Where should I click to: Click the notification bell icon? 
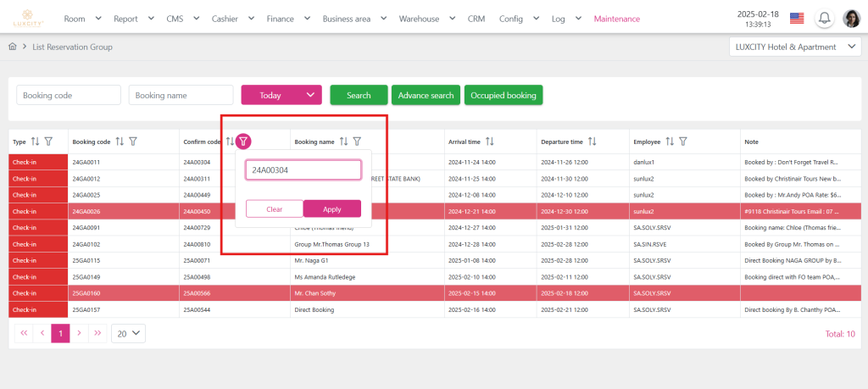(x=824, y=19)
